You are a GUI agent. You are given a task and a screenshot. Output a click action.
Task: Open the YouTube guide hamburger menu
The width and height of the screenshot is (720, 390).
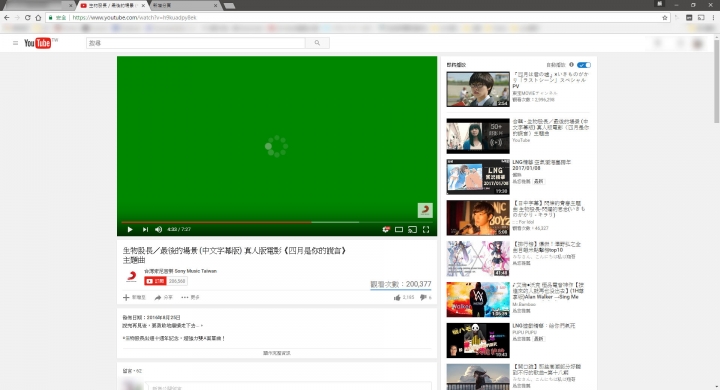click(x=15, y=43)
